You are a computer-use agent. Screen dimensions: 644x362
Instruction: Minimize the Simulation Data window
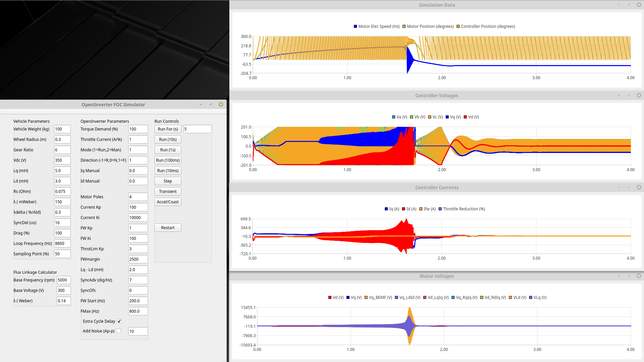618,5
